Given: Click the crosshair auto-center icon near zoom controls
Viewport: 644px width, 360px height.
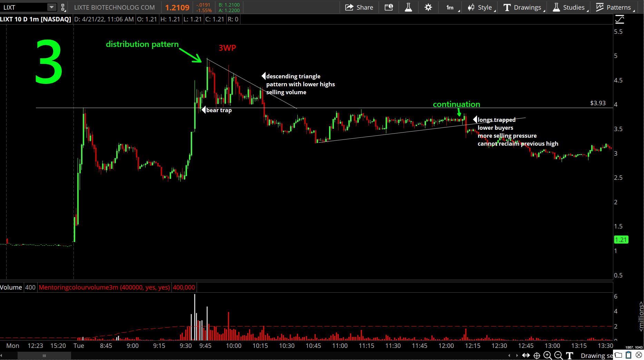Looking at the screenshot, I should click(x=537, y=355).
